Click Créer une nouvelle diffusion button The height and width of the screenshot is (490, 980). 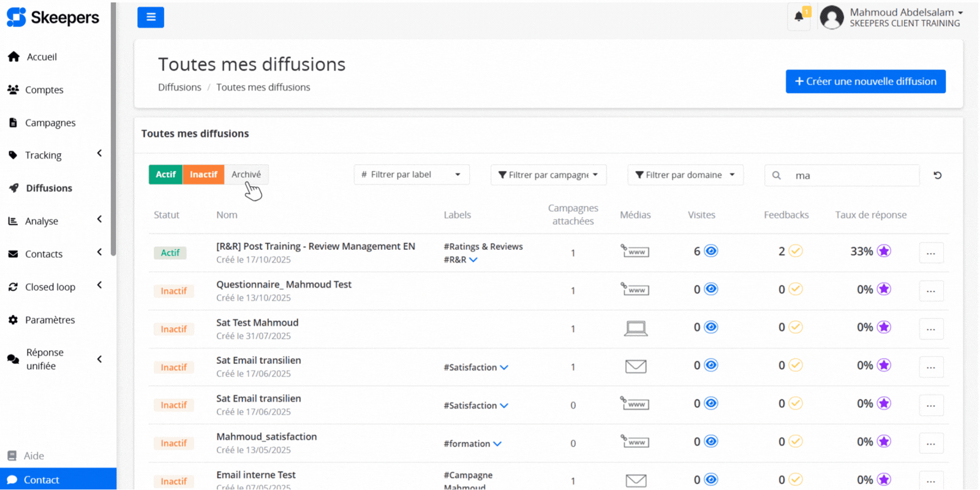coord(865,81)
